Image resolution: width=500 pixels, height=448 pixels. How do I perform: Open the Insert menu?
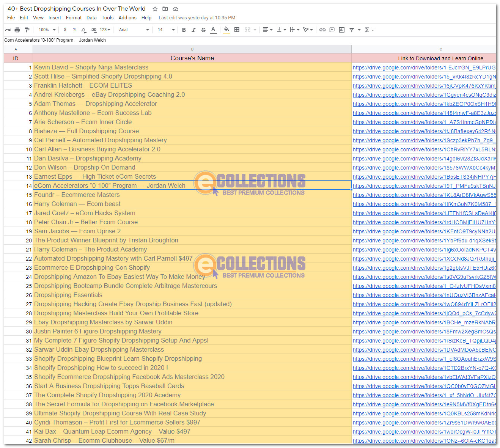pos(55,17)
